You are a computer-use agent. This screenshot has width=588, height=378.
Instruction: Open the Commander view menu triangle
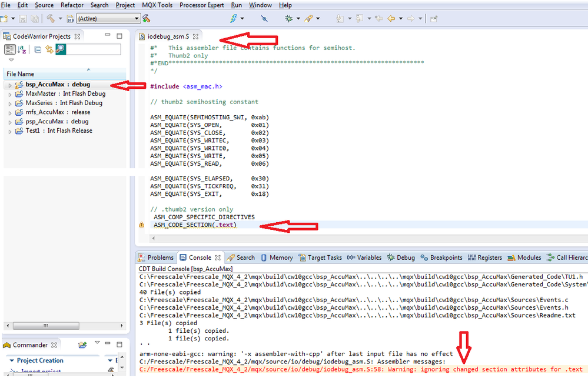point(97,342)
